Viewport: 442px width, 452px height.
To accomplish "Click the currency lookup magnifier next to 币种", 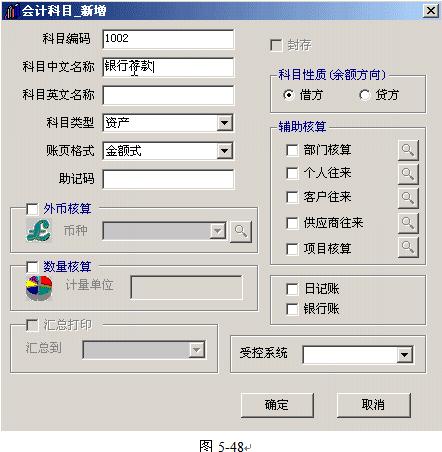I will click(x=241, y=231).
